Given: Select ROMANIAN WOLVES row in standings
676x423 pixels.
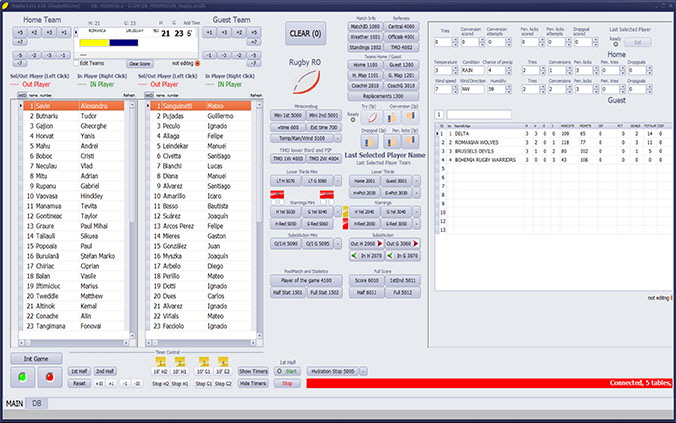Looking at the screenshot, I should point(554,142).
